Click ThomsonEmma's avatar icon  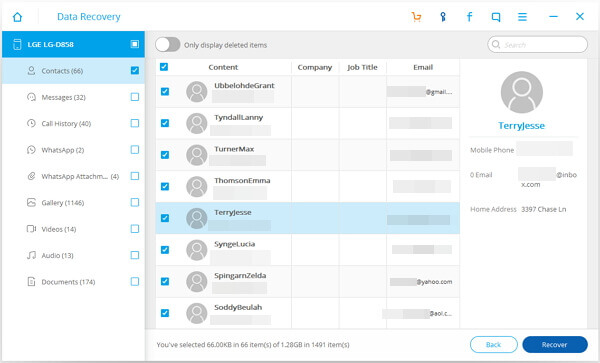(197, 187)
